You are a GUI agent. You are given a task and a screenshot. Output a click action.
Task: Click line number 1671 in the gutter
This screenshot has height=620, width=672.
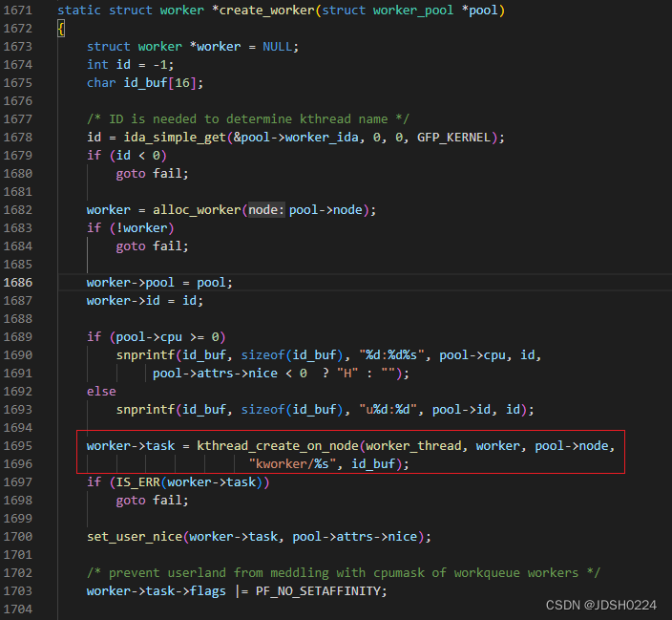click(17, 10)
